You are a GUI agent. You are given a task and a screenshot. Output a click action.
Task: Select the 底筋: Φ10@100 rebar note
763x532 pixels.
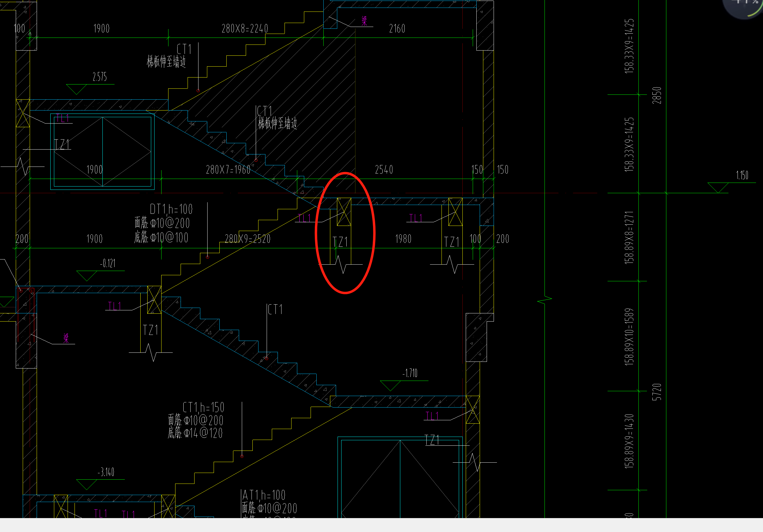pos(161,237)
